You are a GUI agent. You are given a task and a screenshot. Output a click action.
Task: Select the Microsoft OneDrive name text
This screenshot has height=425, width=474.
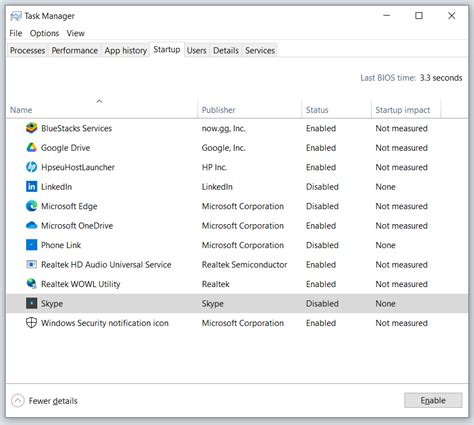77,226
